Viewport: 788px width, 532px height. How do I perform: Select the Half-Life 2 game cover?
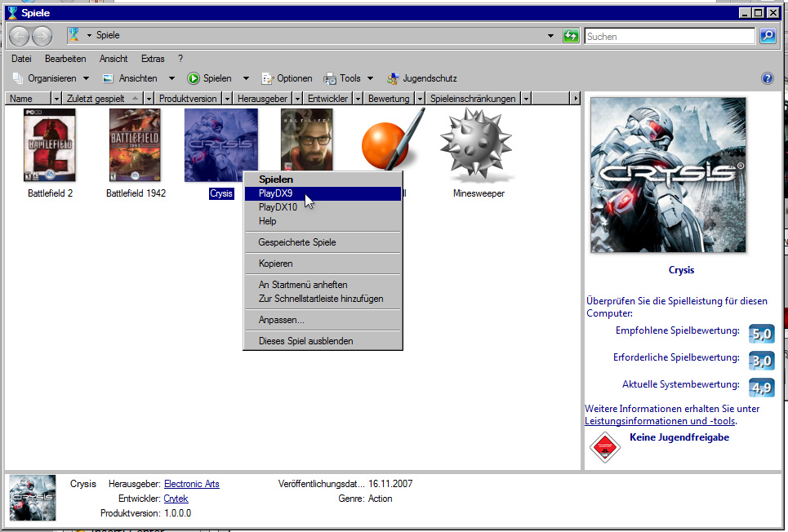tap(306, 140)
